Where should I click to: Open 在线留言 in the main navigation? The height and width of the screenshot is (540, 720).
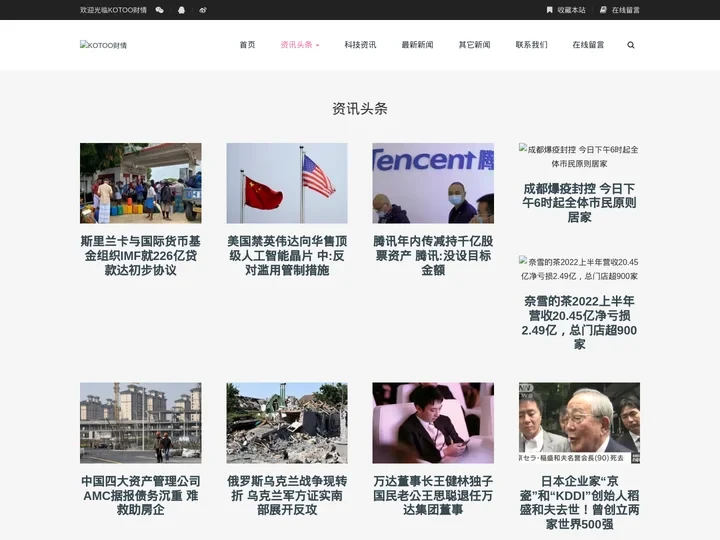[588, 45]
